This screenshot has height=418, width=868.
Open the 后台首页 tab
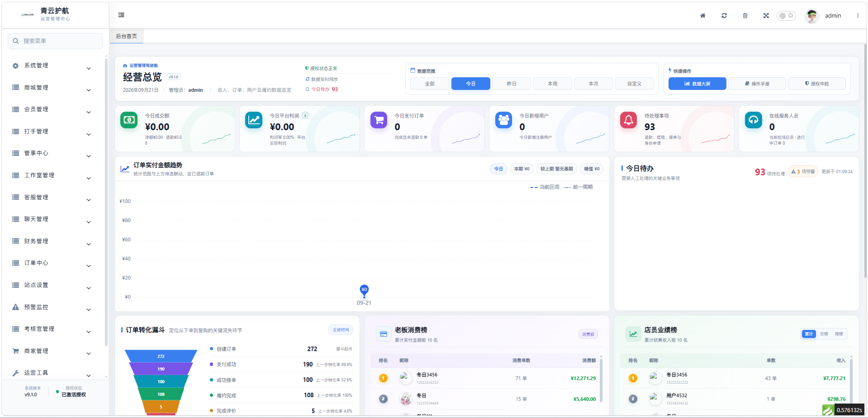(126, 36)
